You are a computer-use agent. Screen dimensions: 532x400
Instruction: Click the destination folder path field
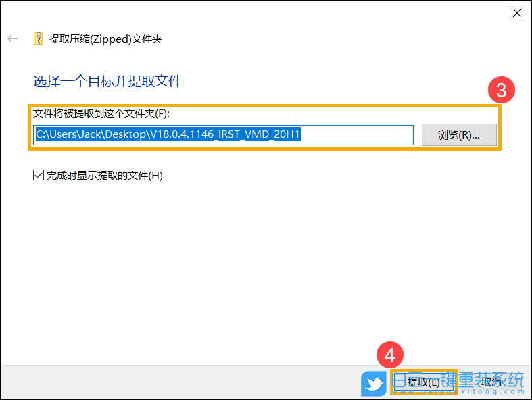223,134
